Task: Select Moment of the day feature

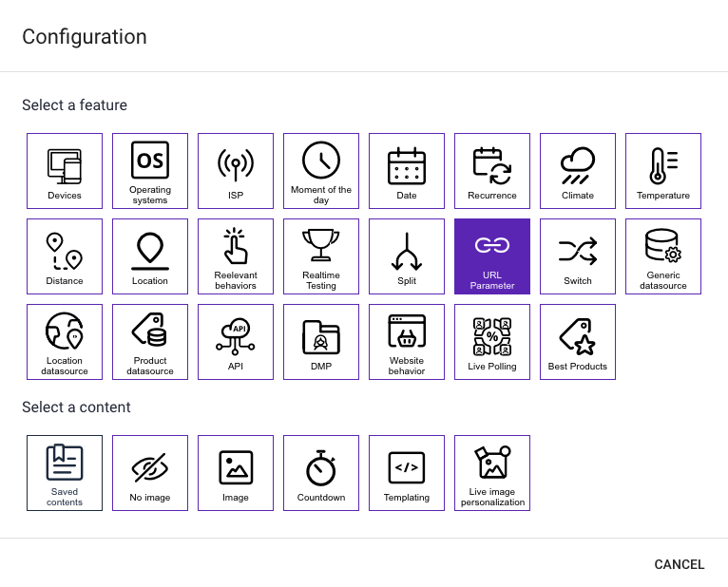Action: pyautogui.click(x=321, y=171)
